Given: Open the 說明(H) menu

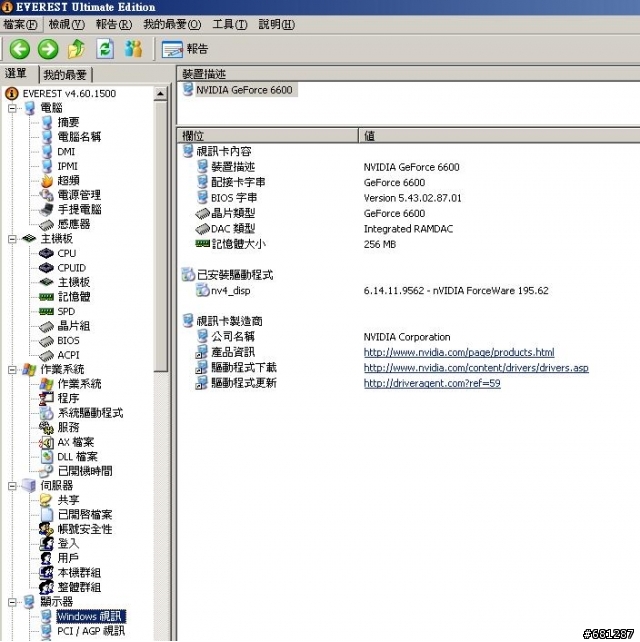Looking at the screenshot, I should point(276,25).
